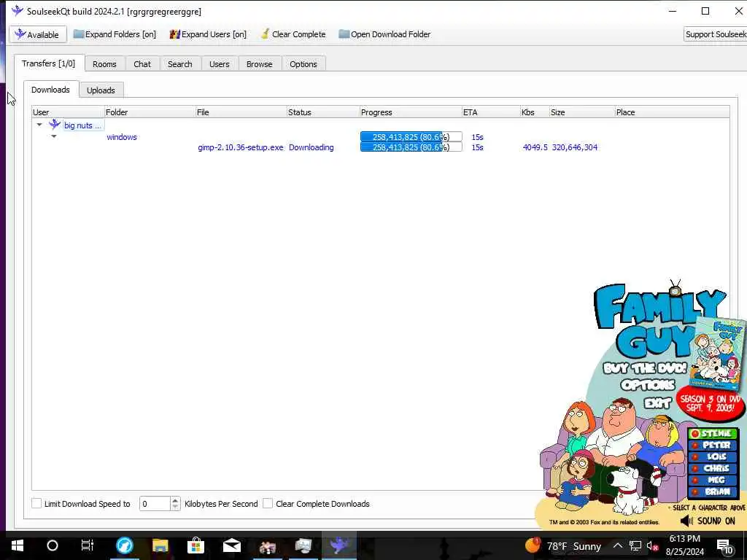Toggle Expand Folders [on] option

click(x=115, y=34)
